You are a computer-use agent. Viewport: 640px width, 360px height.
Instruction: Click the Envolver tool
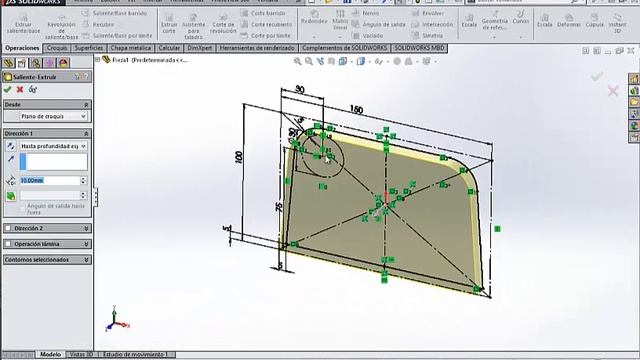(427, 13)
